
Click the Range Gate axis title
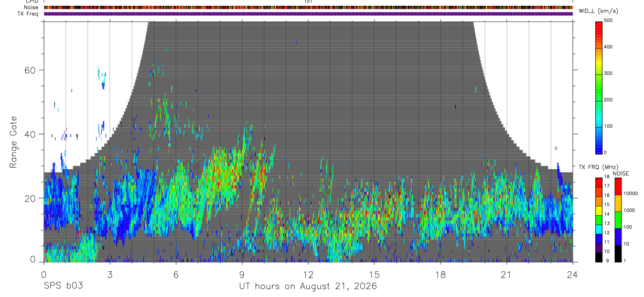(x=13, y=141)
